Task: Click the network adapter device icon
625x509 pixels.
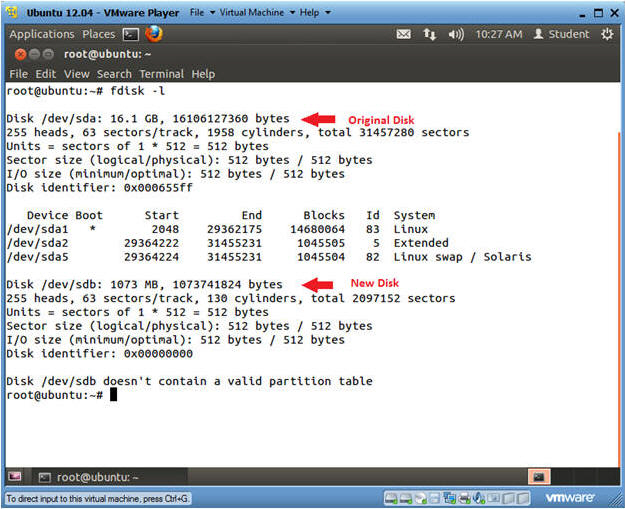Action: (449, 498)
